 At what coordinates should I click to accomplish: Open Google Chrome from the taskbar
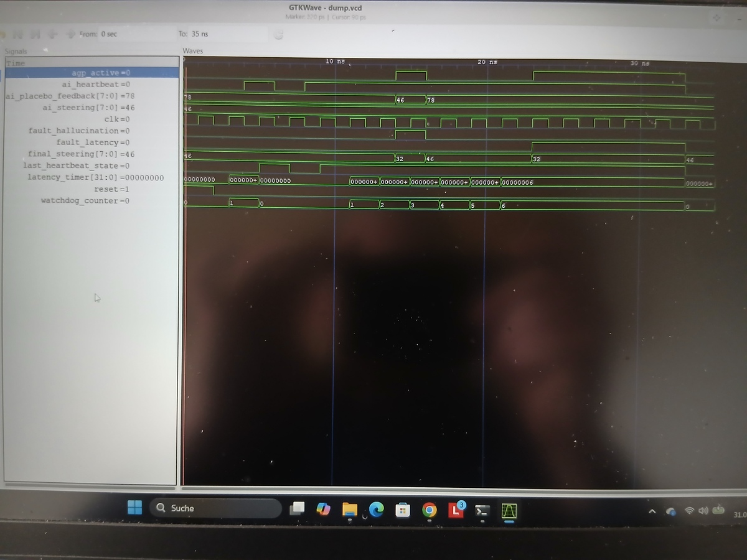point(429,510)
